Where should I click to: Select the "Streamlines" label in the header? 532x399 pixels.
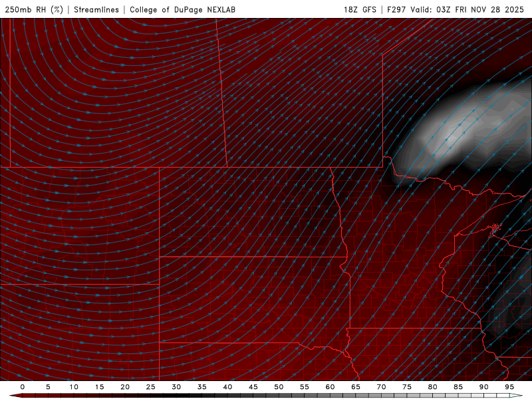(x=96, y=9)
